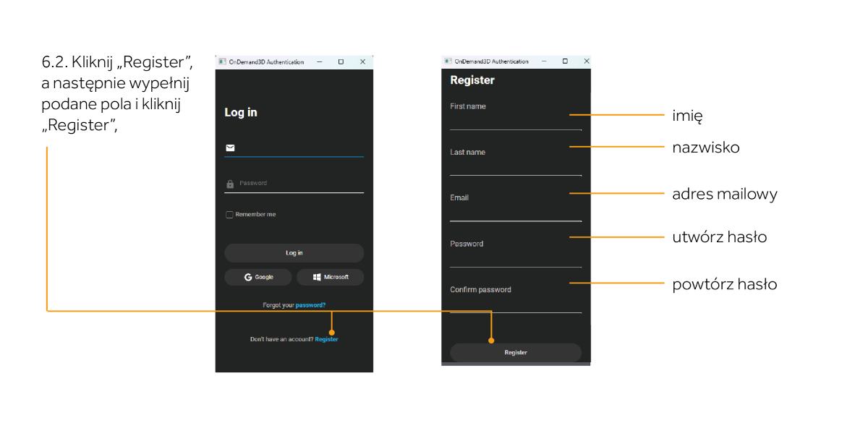Minimize the Register authentication window
The width and height of the screenshot is (868, 423).
click(545, 61)
